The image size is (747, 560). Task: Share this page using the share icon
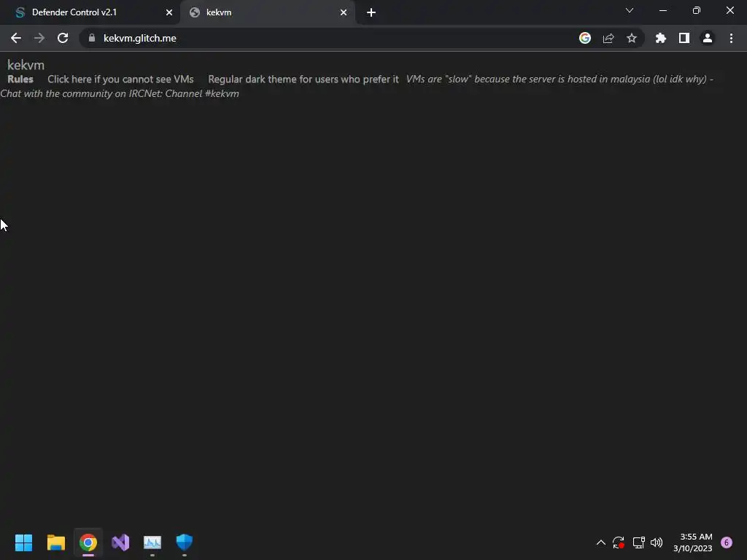[608, 38]
